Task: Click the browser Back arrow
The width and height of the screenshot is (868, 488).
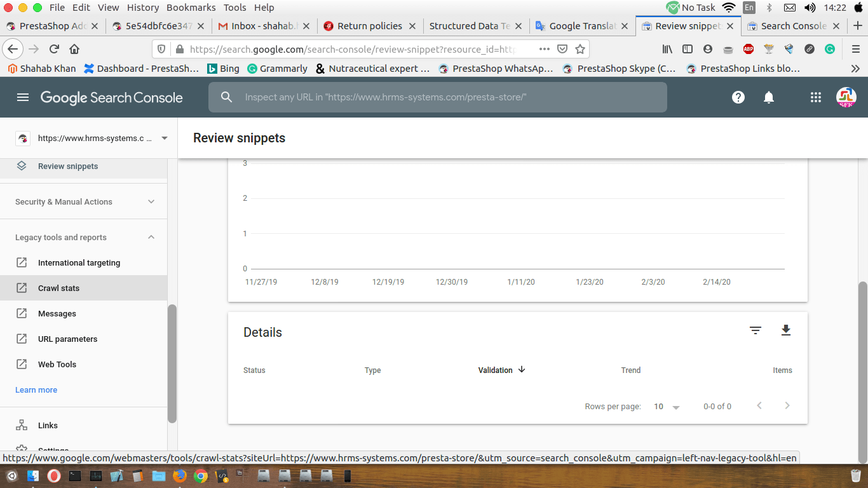Action: pyautogui.click(x=13, y=49)
